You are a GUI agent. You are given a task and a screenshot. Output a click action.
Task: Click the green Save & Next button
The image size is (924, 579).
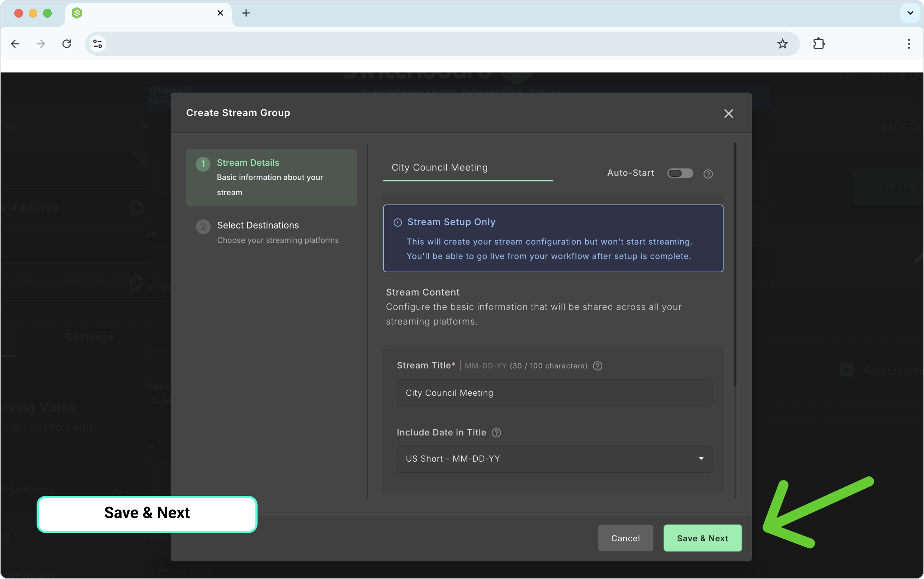tap(702, 538)
